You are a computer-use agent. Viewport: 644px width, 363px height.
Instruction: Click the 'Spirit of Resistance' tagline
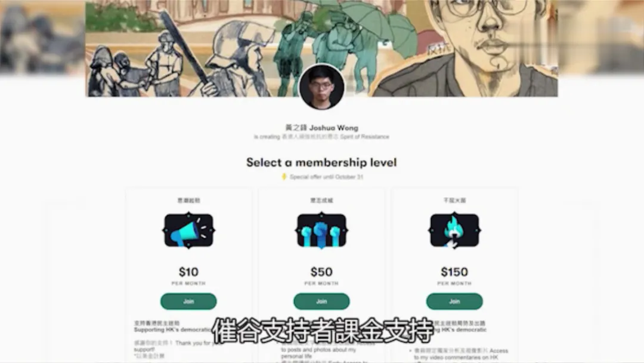coord(364,137)
